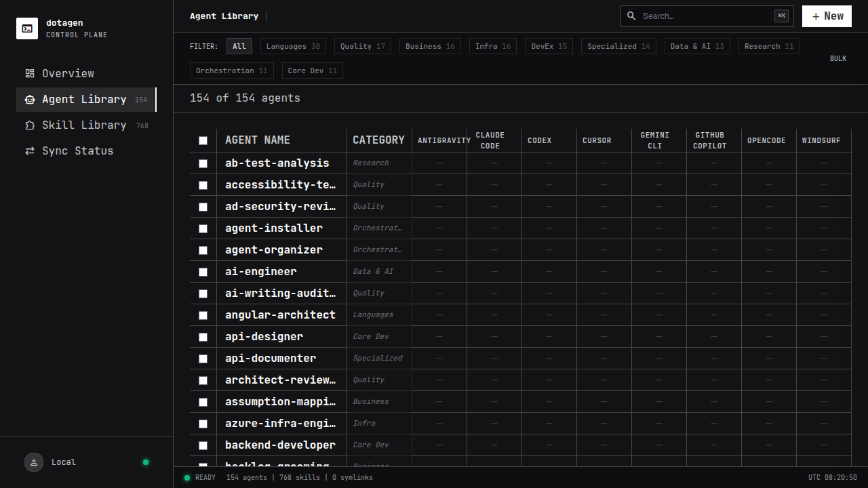This screenshot has width=868, height=488.
Task: Filter agents by Research
Action: coord(769,46)
